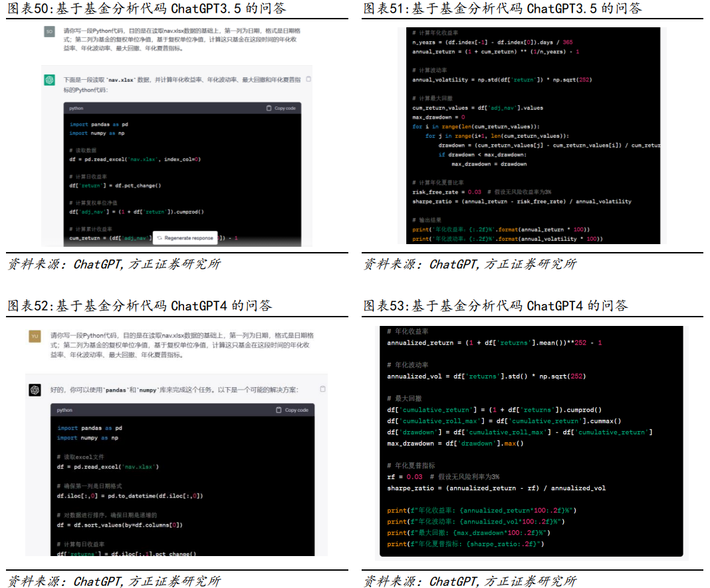Viewport: 710px width, 588px height.
Task: Click the user prompt text in figure 52
Action: (182, 345)
